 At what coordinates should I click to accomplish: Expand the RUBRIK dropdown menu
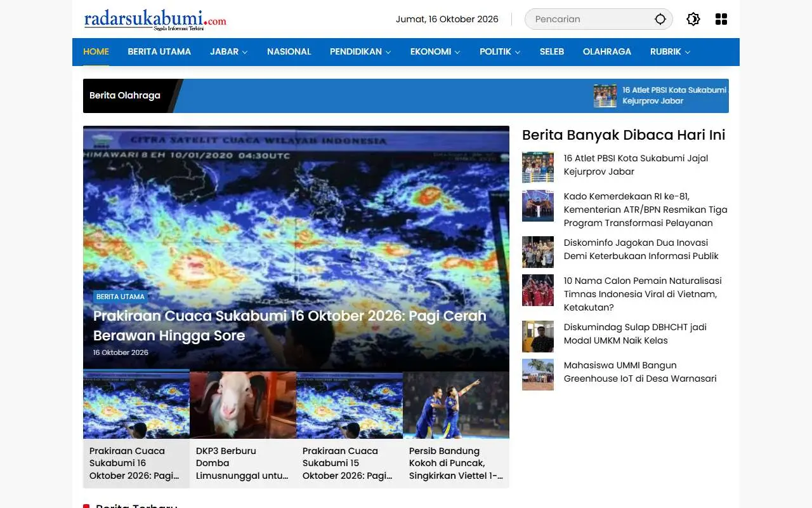pyautogui.click(x=671, y=51)
